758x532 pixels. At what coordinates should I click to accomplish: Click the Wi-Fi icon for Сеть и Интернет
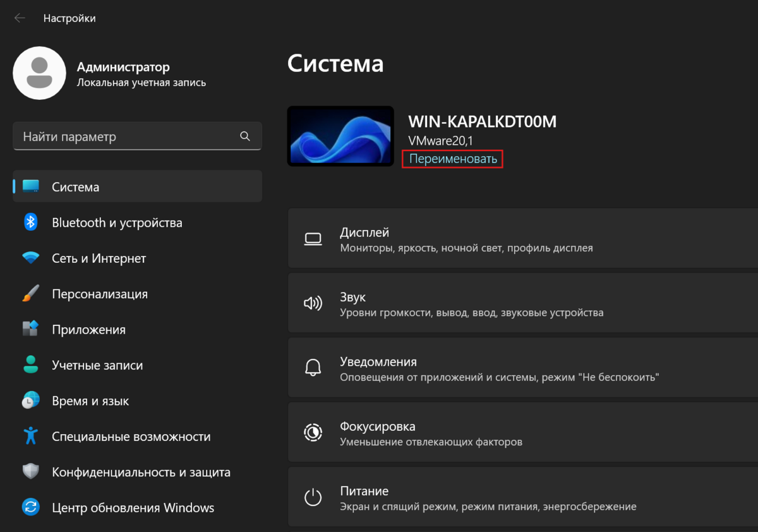pos(30,258)
